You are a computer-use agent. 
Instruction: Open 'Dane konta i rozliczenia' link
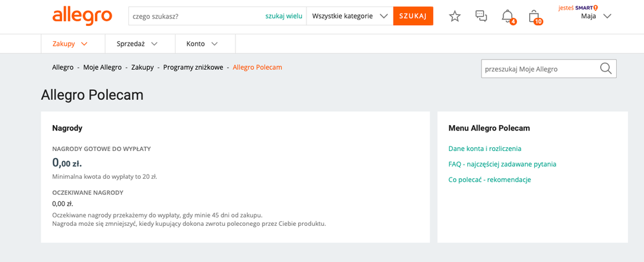point(485,148)
